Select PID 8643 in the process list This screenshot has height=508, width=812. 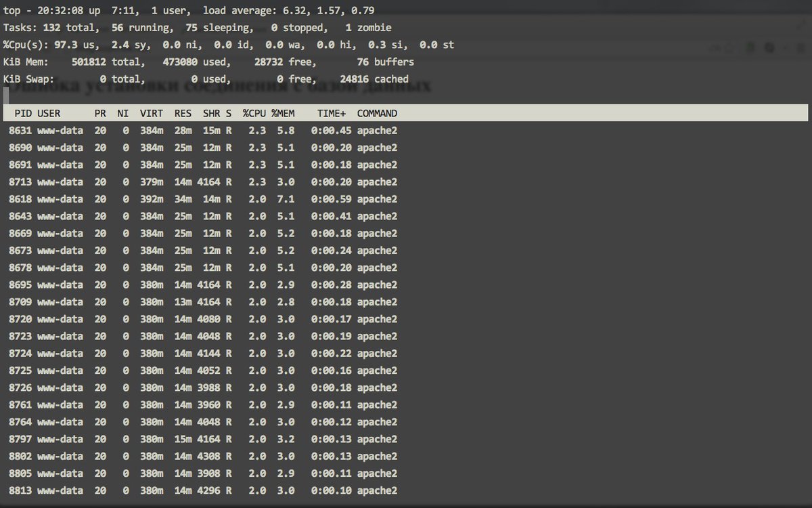[20, 216]
